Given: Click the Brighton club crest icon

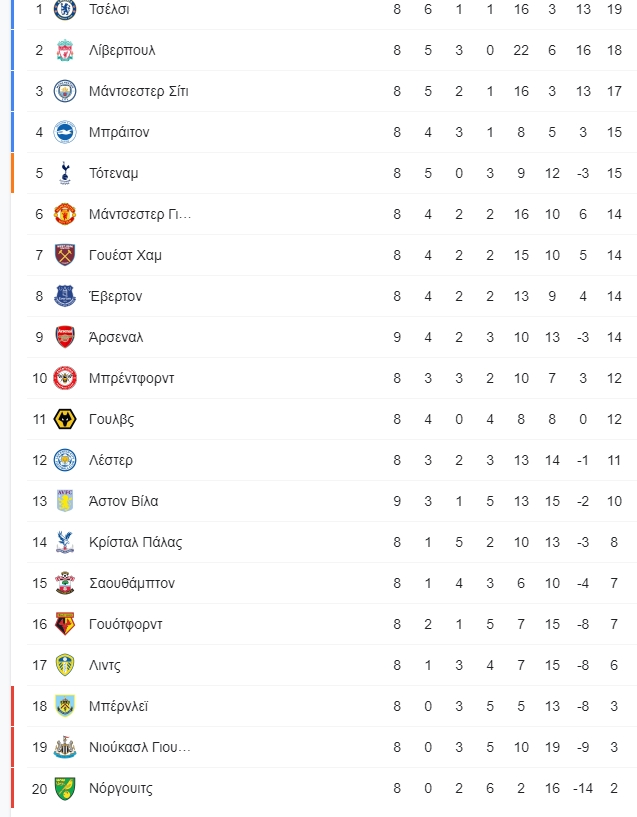Looking at the screenshot, I should (x=65, y=132).
